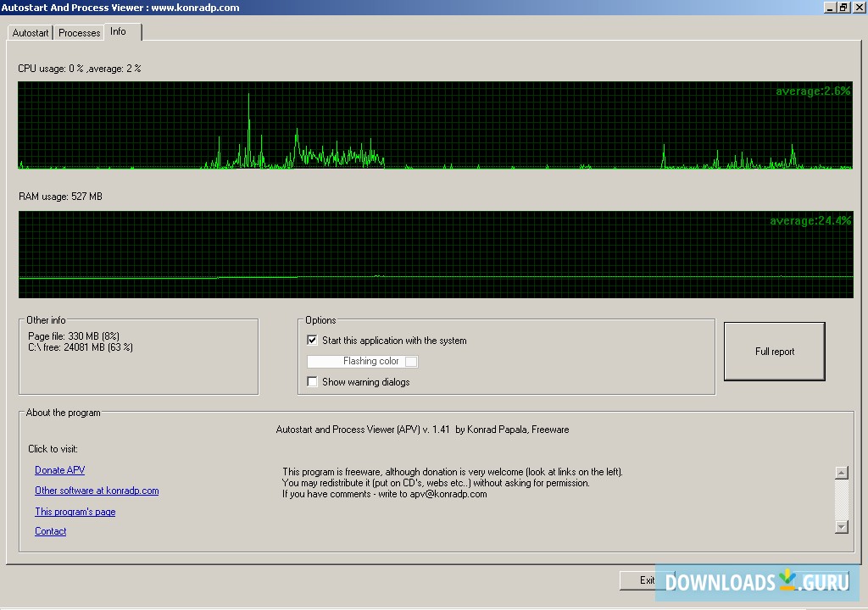Select the Info tab
Screen dimensions: 868x610
tap(119, 32)
